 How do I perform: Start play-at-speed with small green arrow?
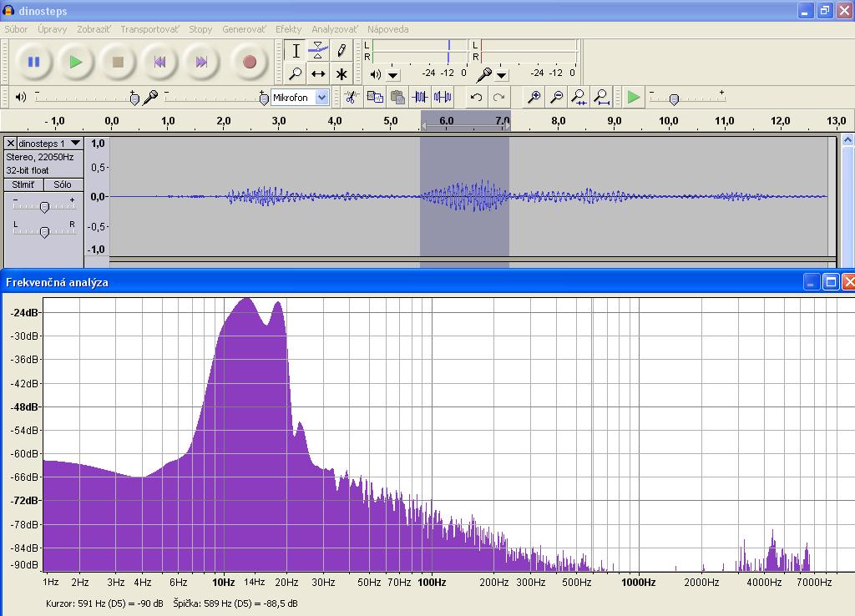pyautogui.click(x=634, y=98)
